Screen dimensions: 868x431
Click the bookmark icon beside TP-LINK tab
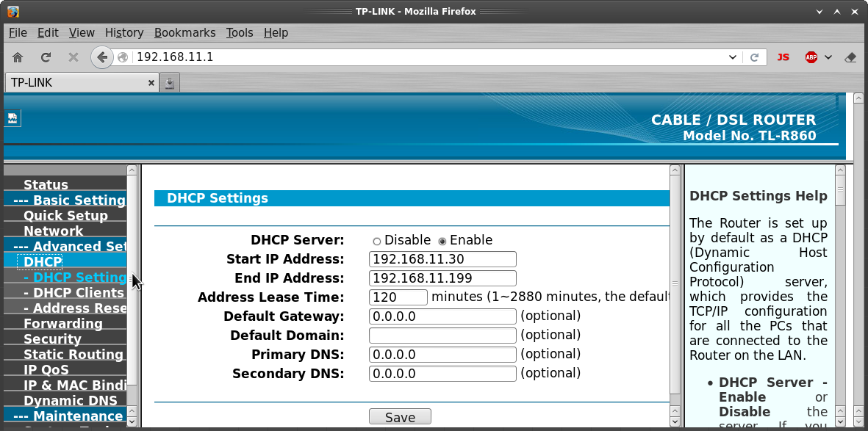click(170, 83)
